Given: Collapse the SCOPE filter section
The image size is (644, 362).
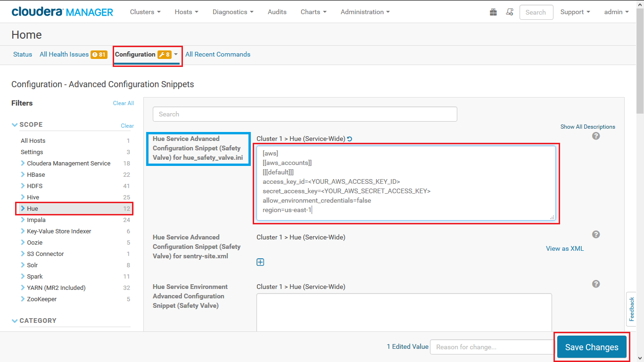Looking at the screenshot, I should (15, 125).
